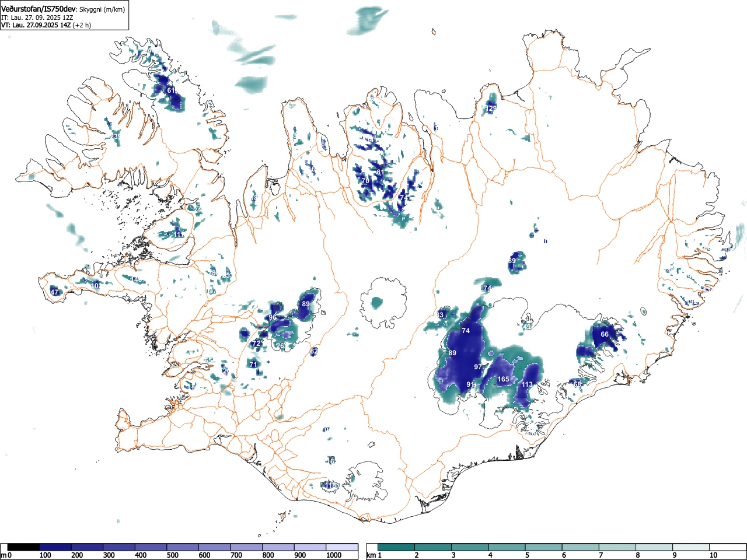Image resolution: width=747 pixels, height=560 pixels.
Task: Click the '72' value on the map
Action: tap(256, 344)
